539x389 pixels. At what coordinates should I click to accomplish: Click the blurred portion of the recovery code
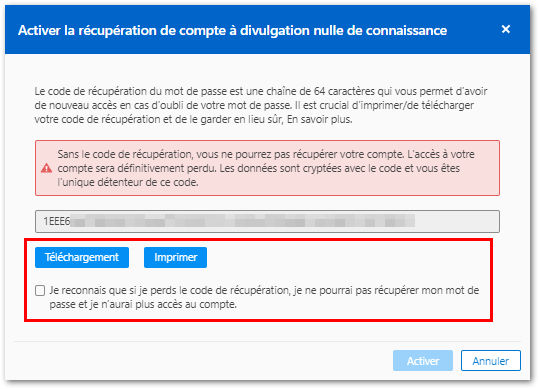[243, 221]
